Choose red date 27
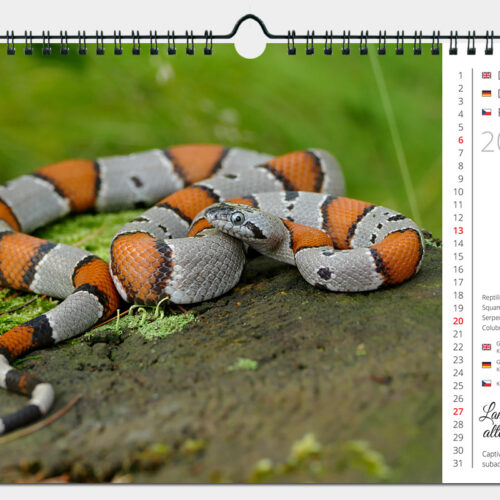This screenshot has height=500, width=500. [458, 412]
